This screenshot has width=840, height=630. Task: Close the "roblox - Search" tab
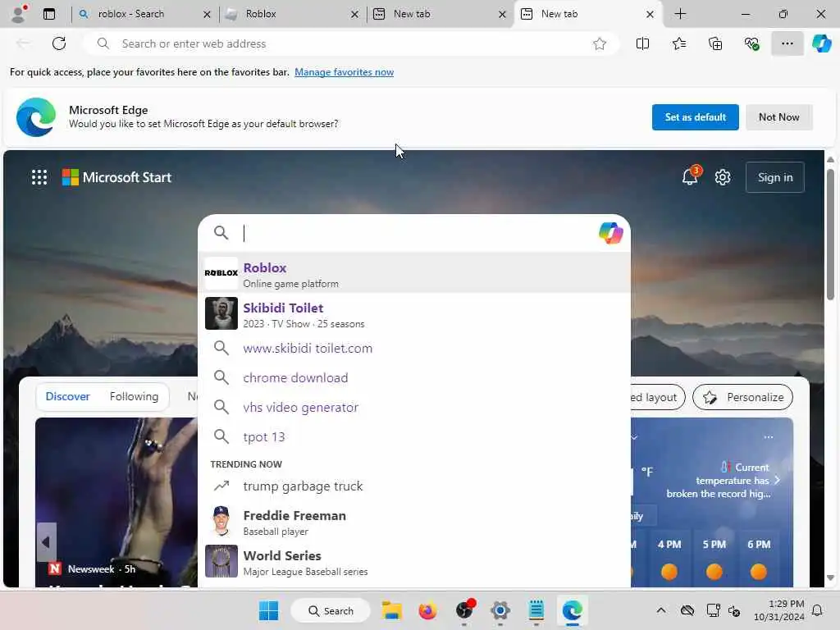207,15
